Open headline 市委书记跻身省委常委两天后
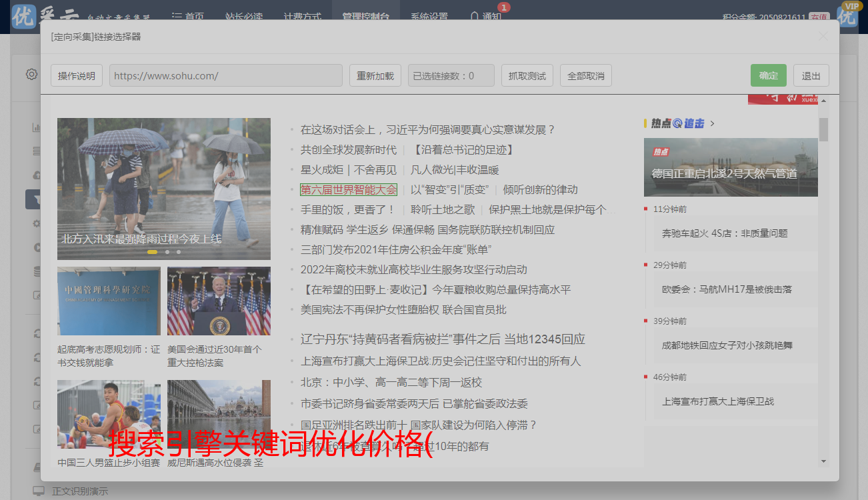This screenshot has height=500, width=868. click(x=414, y=403)
